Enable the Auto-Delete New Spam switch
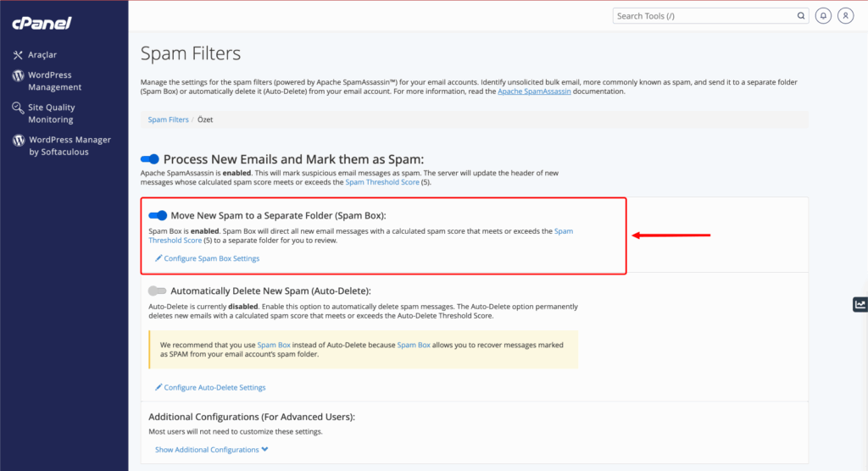 (x=157, y=291)
